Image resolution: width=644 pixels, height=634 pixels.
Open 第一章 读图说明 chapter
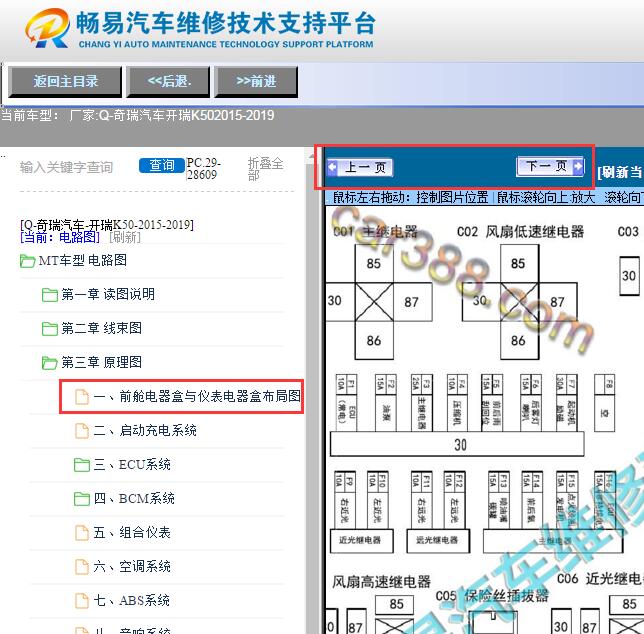(x=108, y=294)
